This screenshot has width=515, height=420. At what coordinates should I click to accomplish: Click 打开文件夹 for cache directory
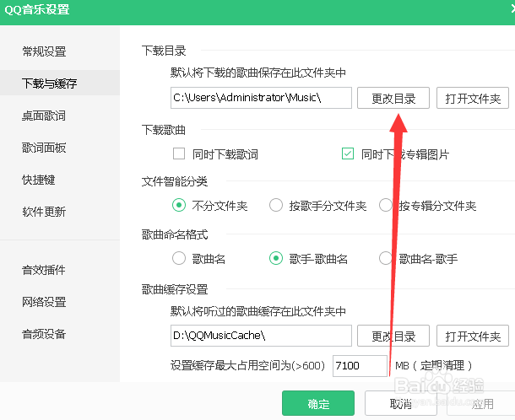472,336
